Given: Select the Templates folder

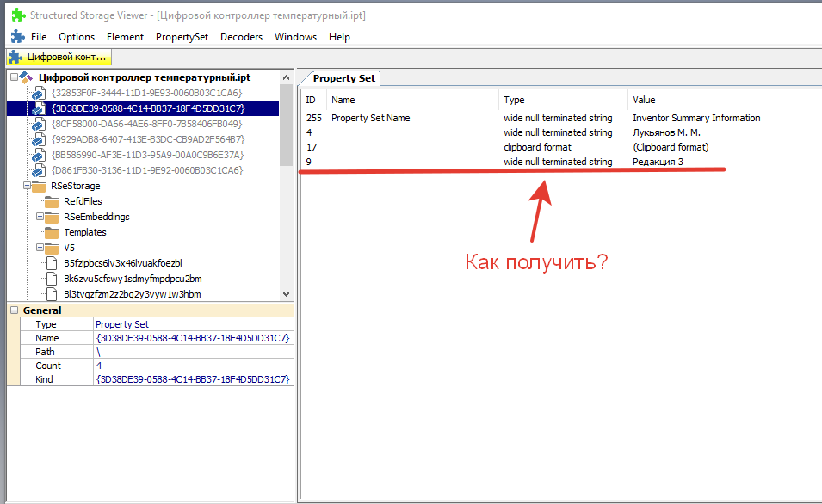Looking at the screenshot, I should click(85, 232).
